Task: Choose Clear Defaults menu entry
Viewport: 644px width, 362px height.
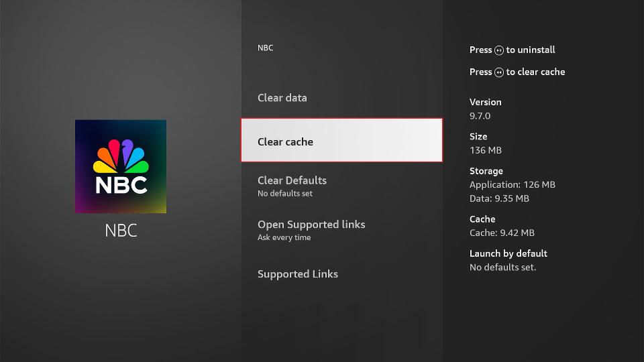Action: (341, 186)
